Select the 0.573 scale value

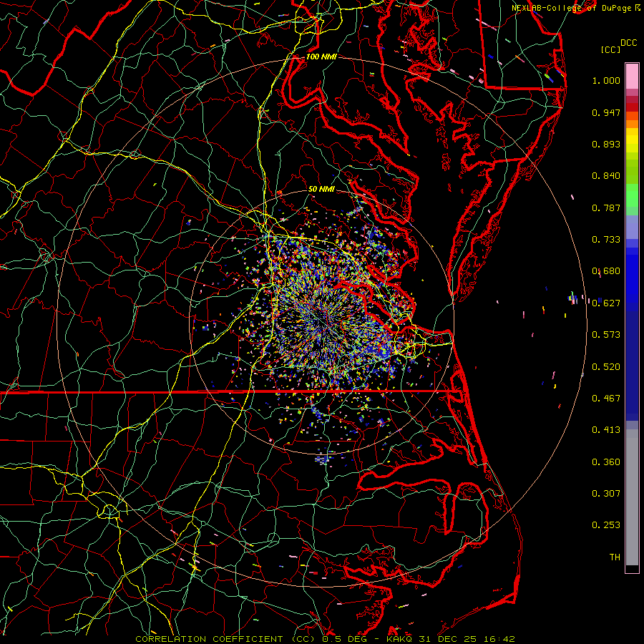coord(606,335)
